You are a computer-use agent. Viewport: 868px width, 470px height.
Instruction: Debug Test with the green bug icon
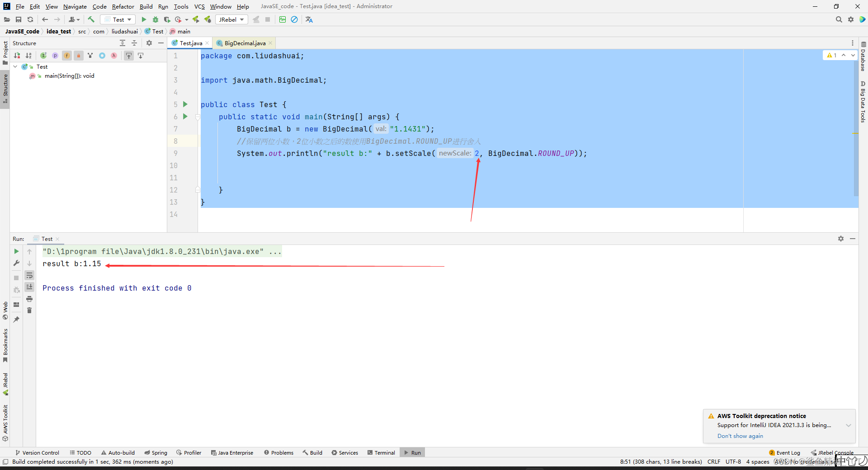[x=156, y=19]
